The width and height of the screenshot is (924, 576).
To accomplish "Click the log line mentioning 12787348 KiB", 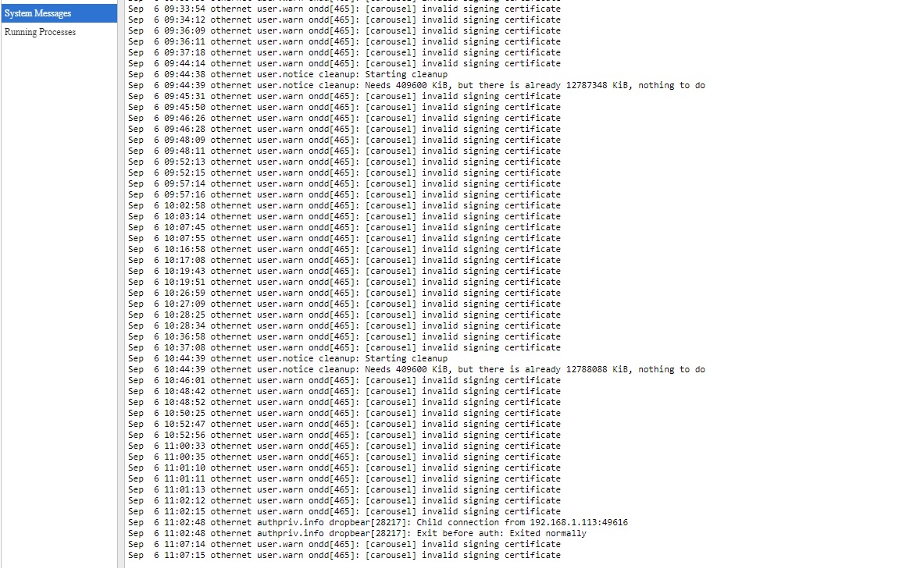I will (416, 85).
